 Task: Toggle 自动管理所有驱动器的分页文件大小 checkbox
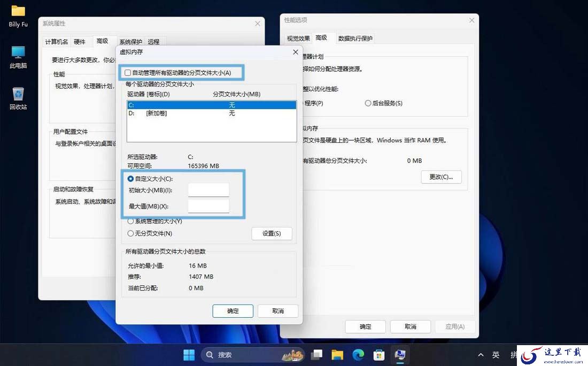(128, 73)
